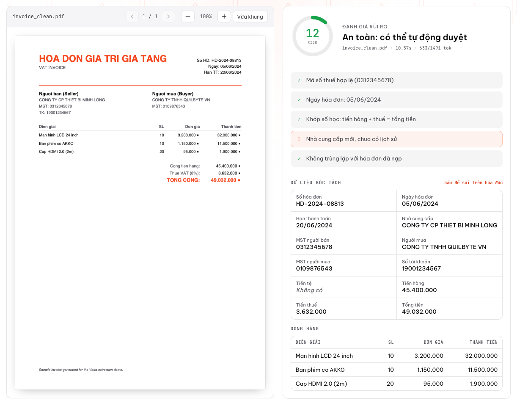Click the 'MST người bán' field 0312345678
Image resolution: width=517 pixels, height=420 pixels.
point(344,244)
